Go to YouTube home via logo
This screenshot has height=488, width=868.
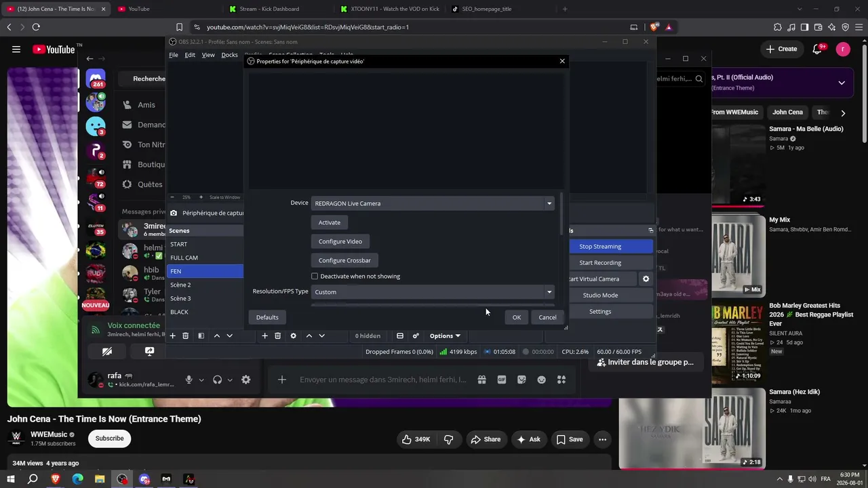[x=54, y=49]
